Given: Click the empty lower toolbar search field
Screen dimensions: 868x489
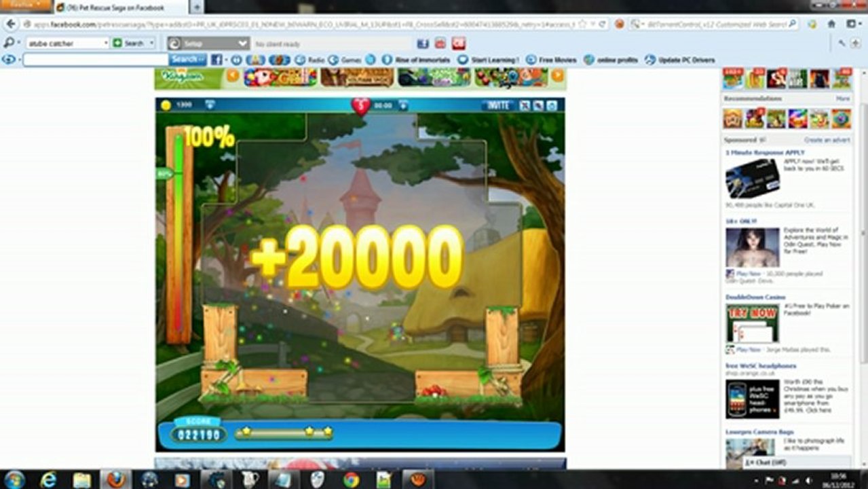Looking at the screenshot, I should tap(96, 60).
